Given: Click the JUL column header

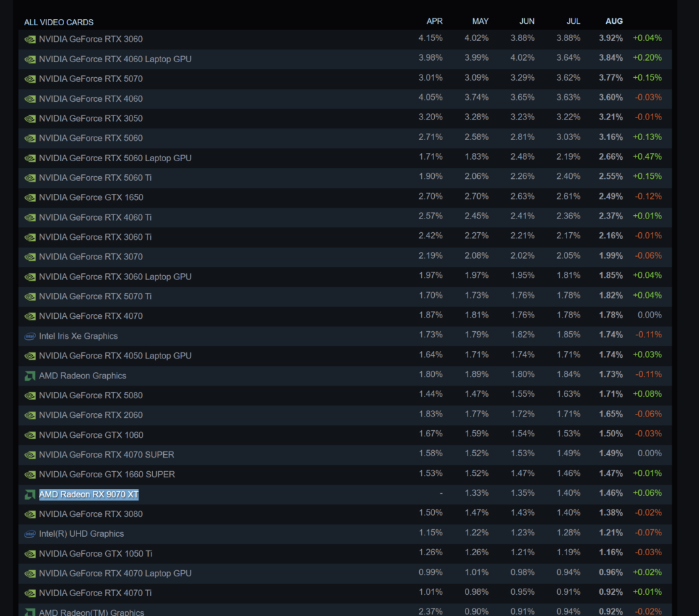Looking at the screenshot, I should (x=573, y=21).
